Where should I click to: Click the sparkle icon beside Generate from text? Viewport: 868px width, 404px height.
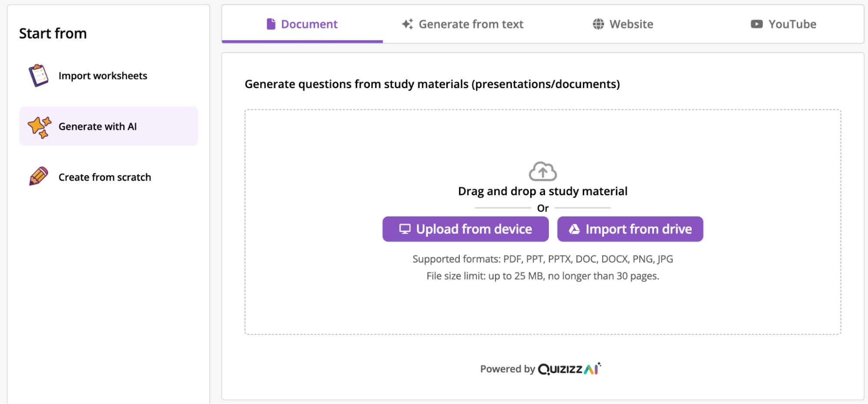407,24
